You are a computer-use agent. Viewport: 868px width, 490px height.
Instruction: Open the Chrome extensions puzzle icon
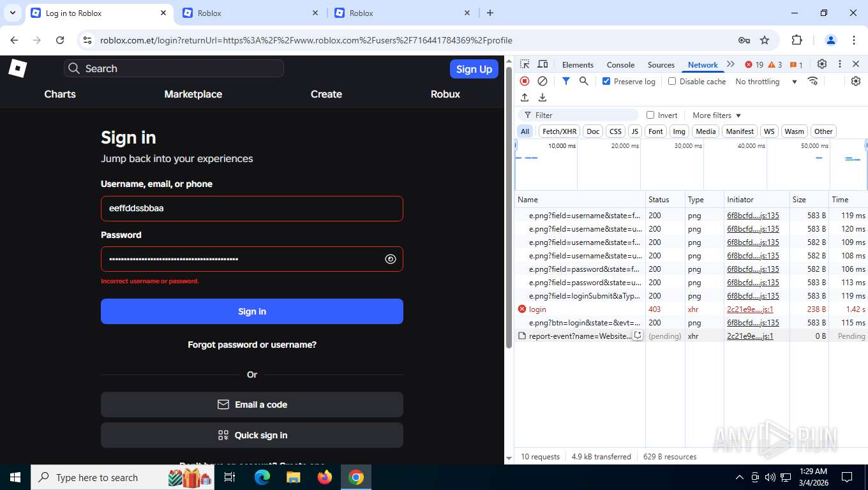pyautogui.click(x=797, y=40)
